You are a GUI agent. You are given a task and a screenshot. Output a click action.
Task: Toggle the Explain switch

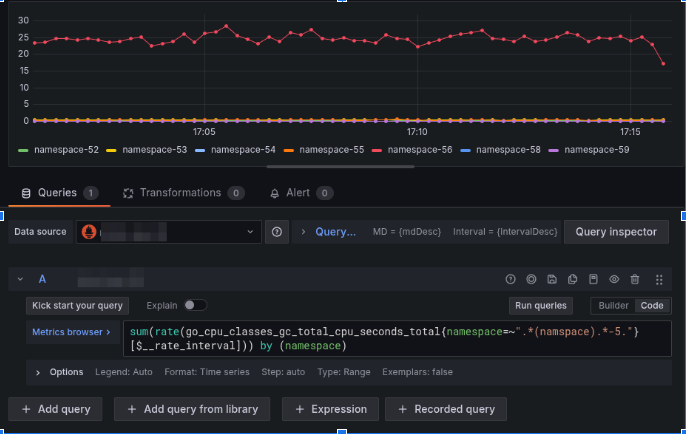tap(194, 305)
